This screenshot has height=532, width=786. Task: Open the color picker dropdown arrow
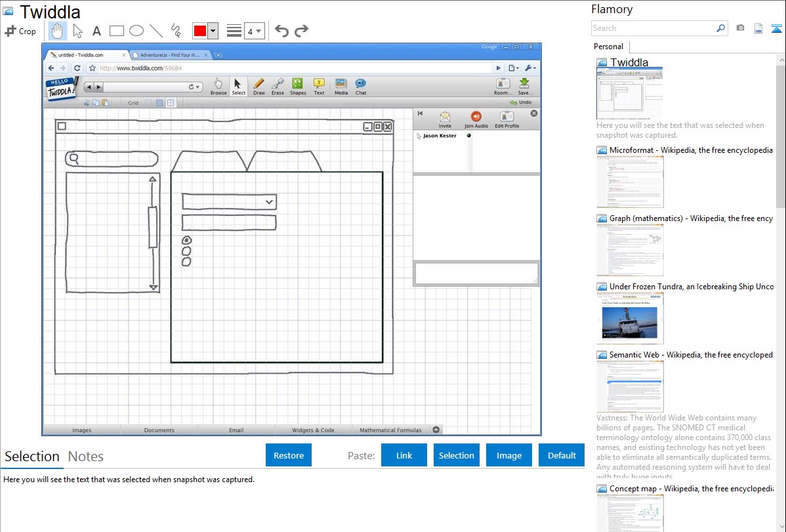coord(213,31)
